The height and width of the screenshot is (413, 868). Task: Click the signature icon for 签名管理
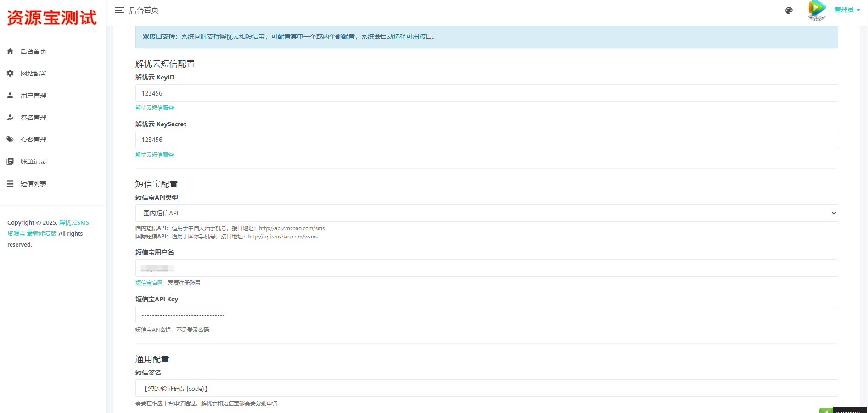[x=10, y=117]
